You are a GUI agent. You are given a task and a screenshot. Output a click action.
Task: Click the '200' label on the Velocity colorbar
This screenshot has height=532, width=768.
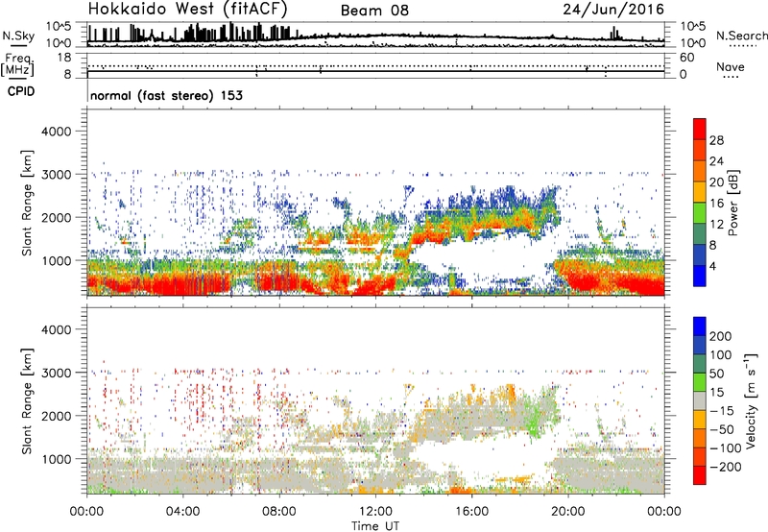[721, 336]
